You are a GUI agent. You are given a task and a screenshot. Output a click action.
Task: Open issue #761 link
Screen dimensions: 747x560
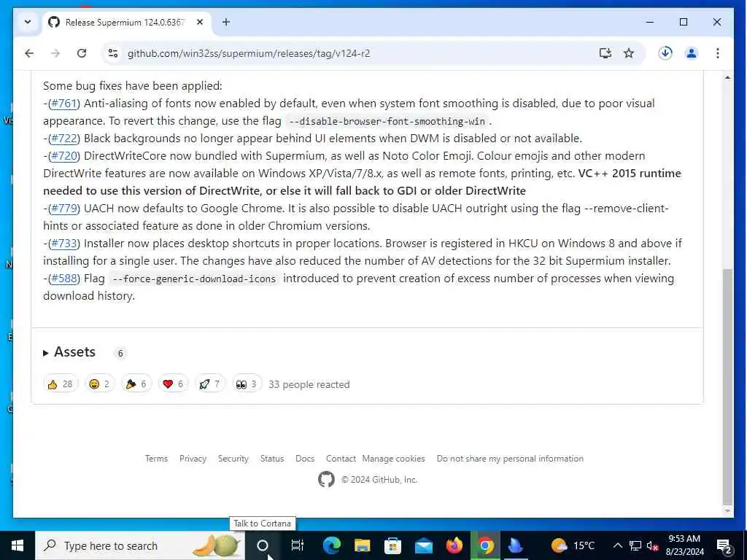pyautogui.click(x=64, y=104)
